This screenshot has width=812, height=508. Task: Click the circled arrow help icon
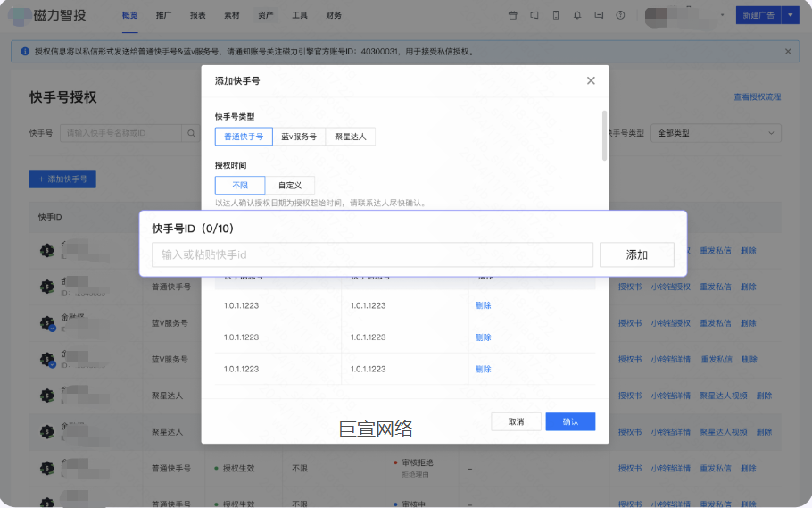click(x=620, y=15)
